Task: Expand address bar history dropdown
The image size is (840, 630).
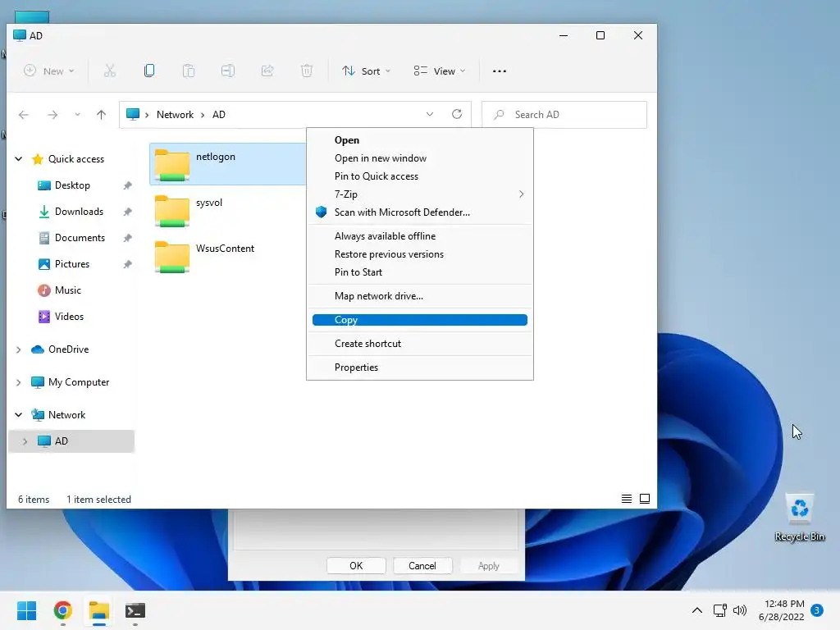Action: (430, 114)
